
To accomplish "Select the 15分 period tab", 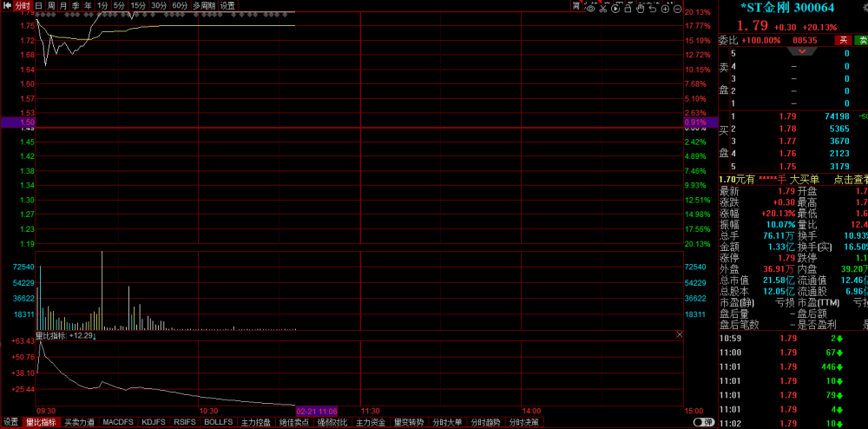I will pyautogui.click(x=138, y=5).
